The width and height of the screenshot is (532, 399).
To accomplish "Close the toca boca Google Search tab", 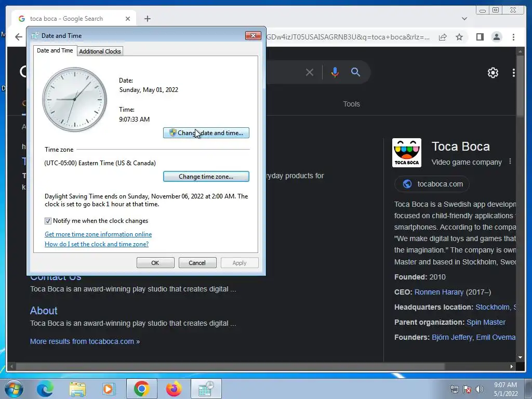I will tap(128, 19).
